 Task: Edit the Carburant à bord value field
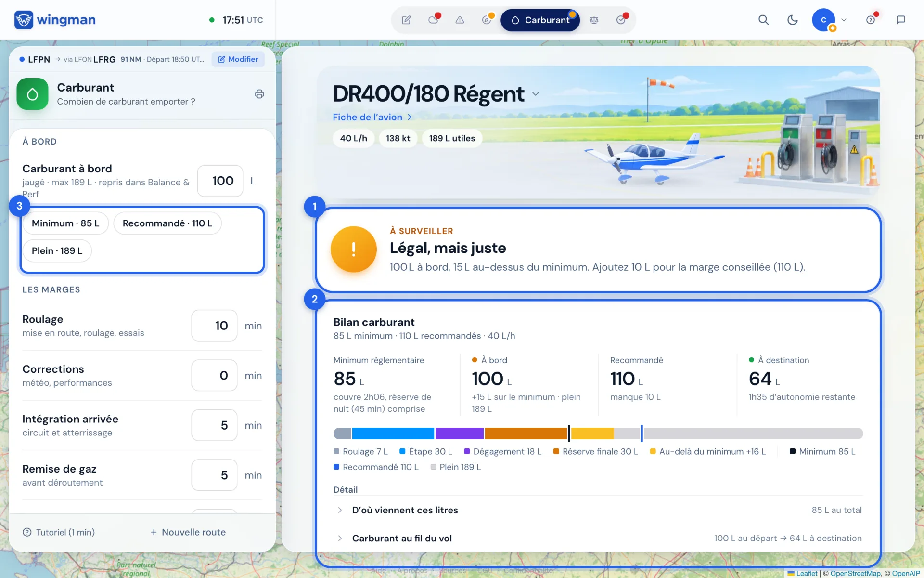pyautogui.click(x=220, y=181)
